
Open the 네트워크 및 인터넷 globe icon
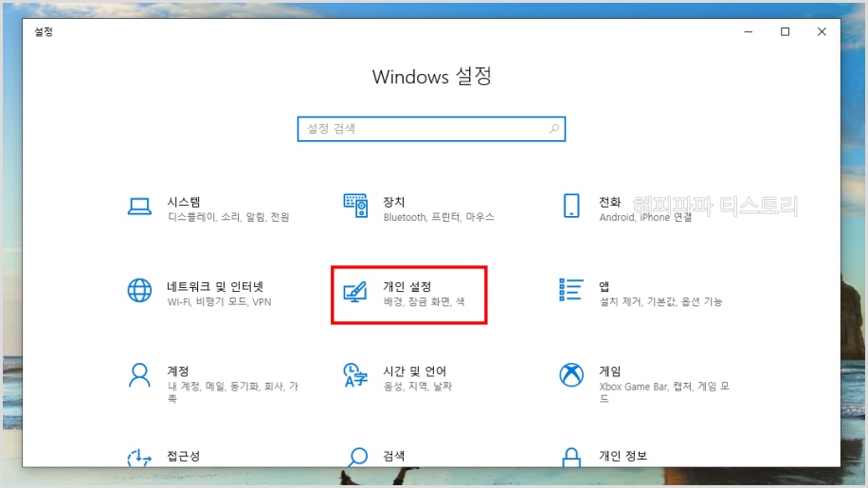pyautogui.click(x=139, y=291)
